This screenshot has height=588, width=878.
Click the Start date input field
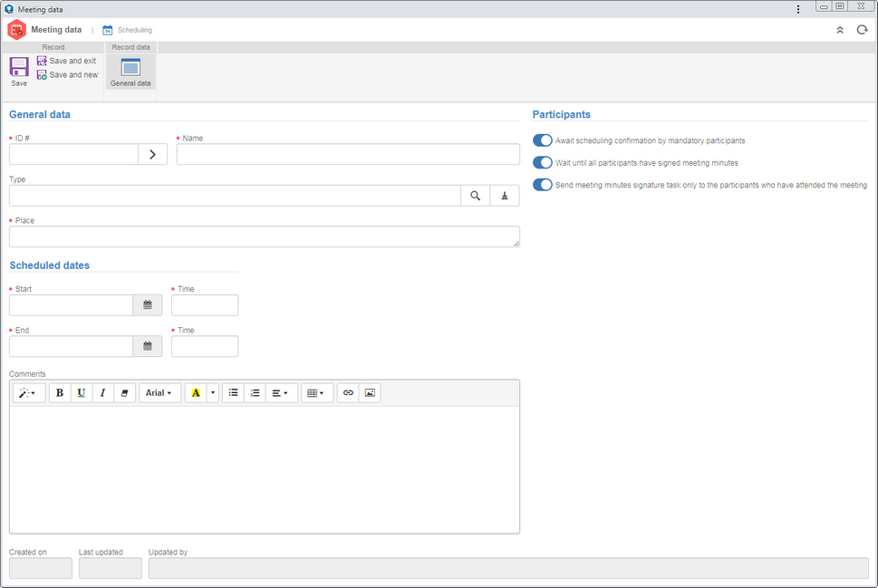(71, 305)
